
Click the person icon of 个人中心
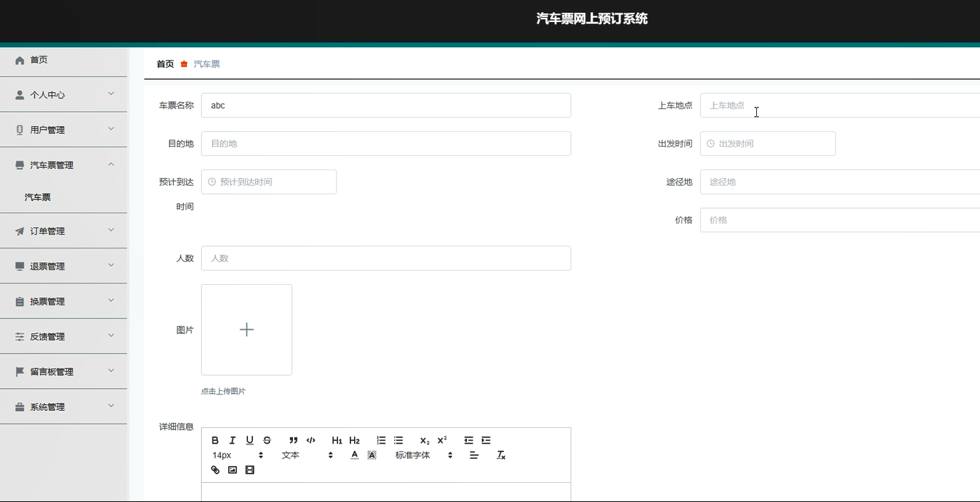pyautogui.click(x=20, y=95)
